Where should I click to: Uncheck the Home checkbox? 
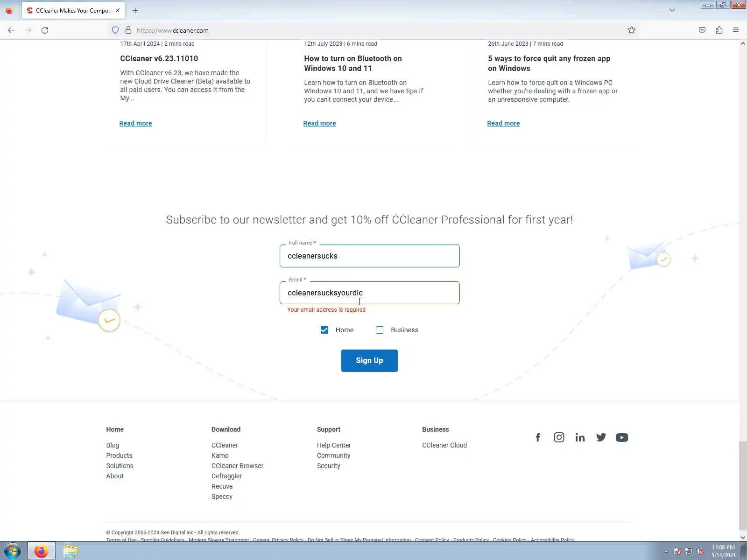coord(324,330)
